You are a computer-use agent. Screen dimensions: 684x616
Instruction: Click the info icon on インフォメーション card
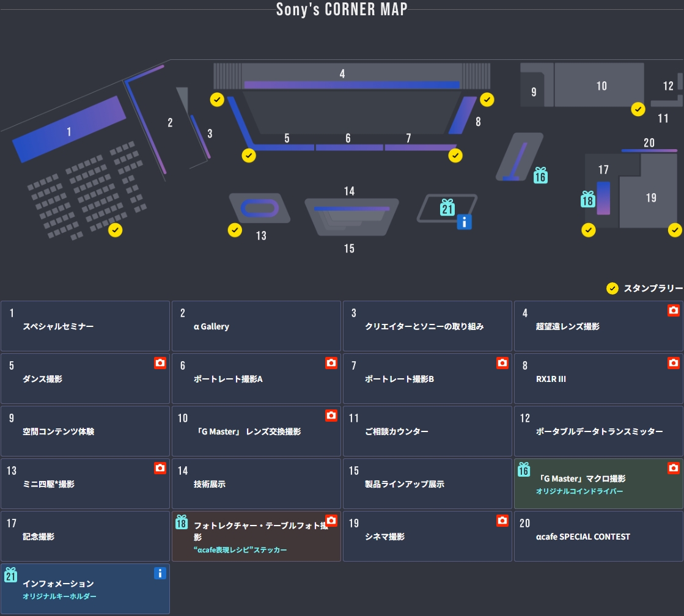click(160, 573)
